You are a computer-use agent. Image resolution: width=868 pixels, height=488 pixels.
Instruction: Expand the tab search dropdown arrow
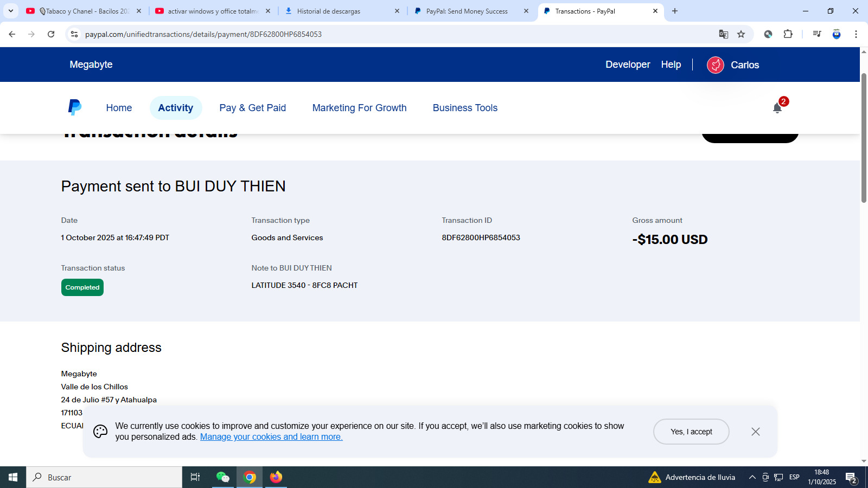pos(10,11)
